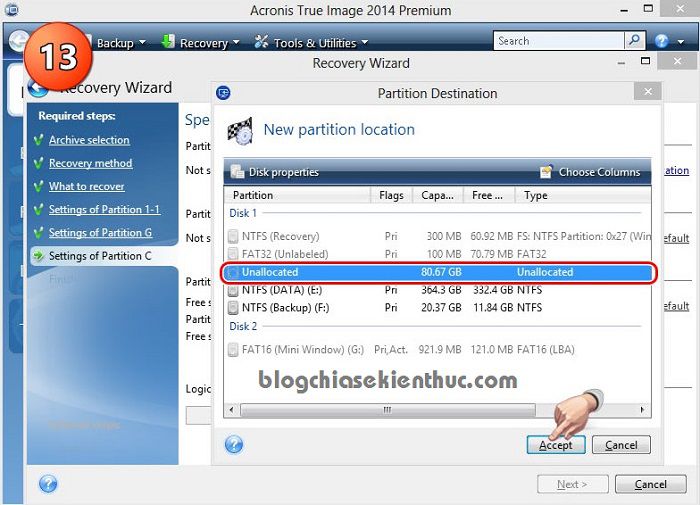The width and height of the screenshot is (700, 505).
Task: Click 11.84 GB free space cell
Action: 493,308
